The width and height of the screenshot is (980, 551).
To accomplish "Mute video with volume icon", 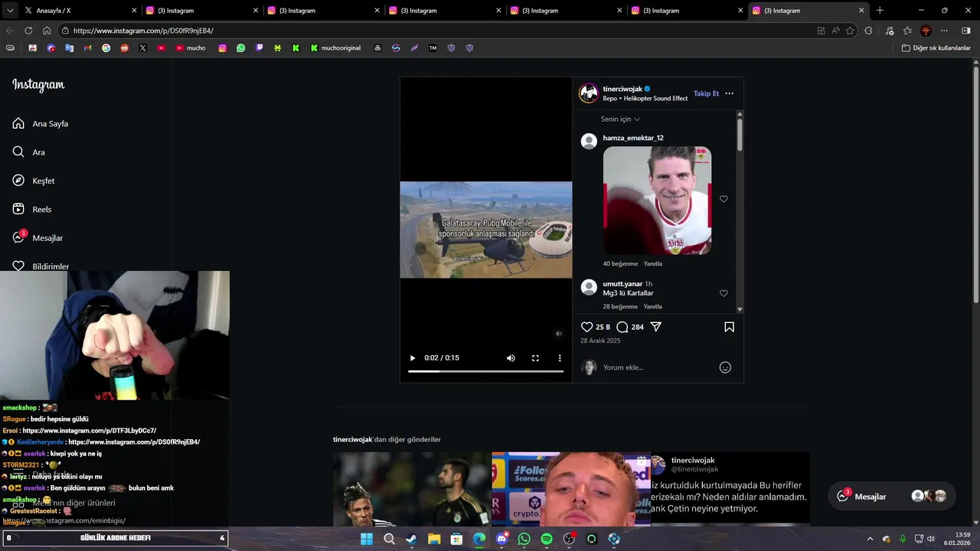I will pyautogui.click(x=511, y=358).
